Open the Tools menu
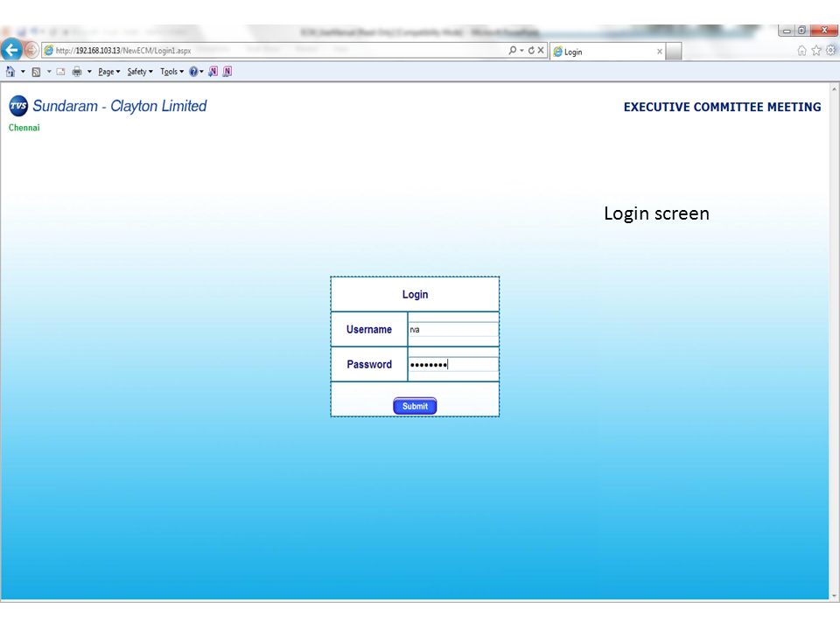840x630 pixels. click(x=171, y=72)
